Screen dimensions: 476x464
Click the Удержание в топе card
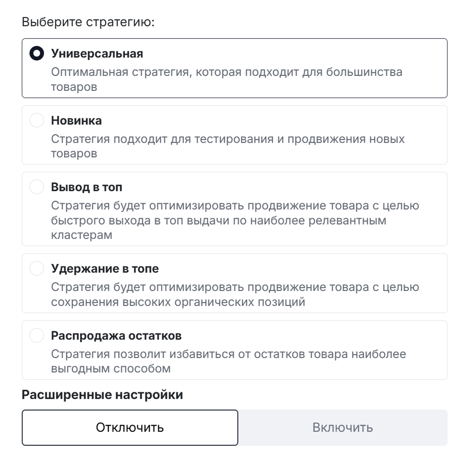235,283
